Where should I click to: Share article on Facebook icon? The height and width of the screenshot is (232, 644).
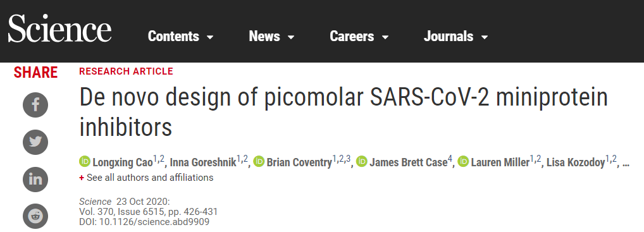coord(35,105)
